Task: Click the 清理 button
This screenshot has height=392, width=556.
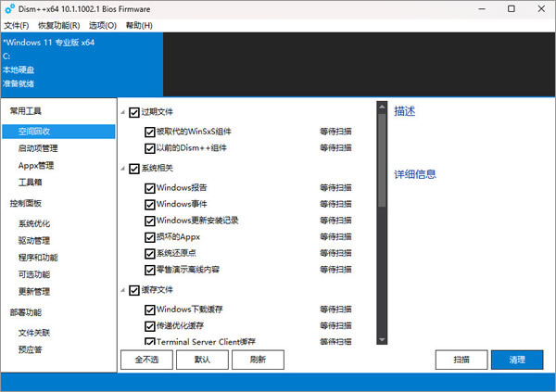Action: point(517,359)
